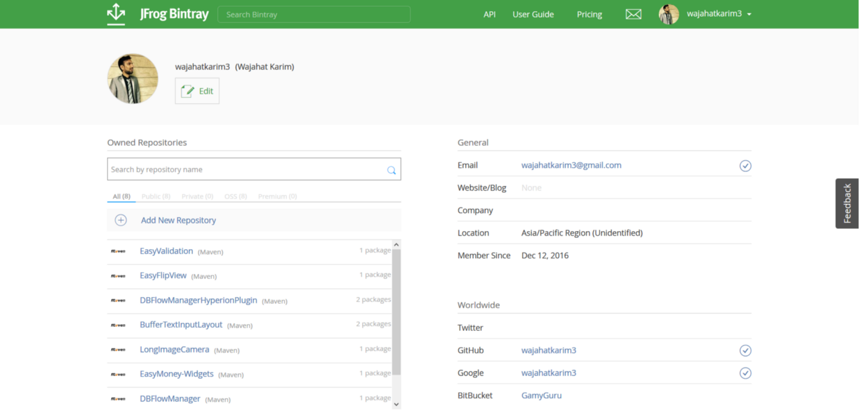
Task: Click Maven icon beside LongImageCamera
Action: pos(119,350)
